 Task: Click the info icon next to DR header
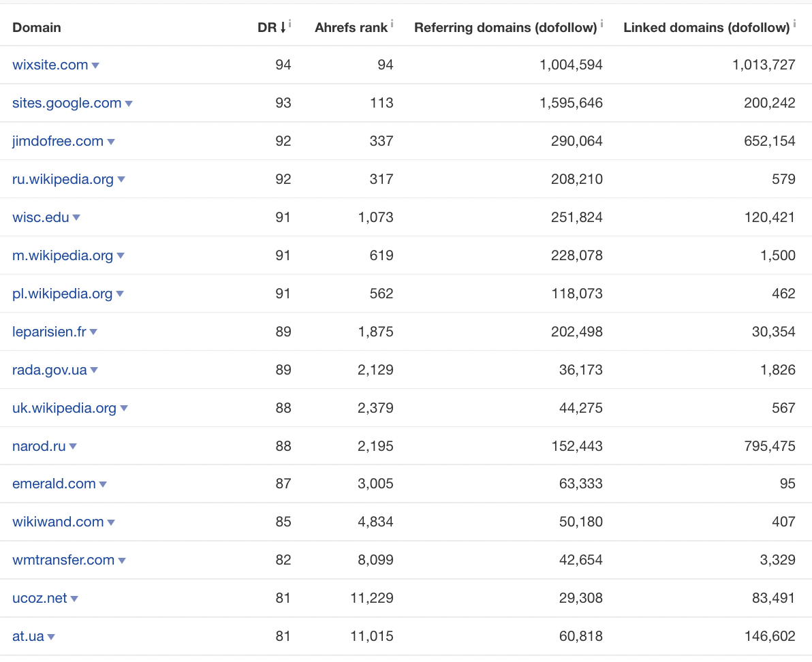pyautogui.click(x=290, y=24)
